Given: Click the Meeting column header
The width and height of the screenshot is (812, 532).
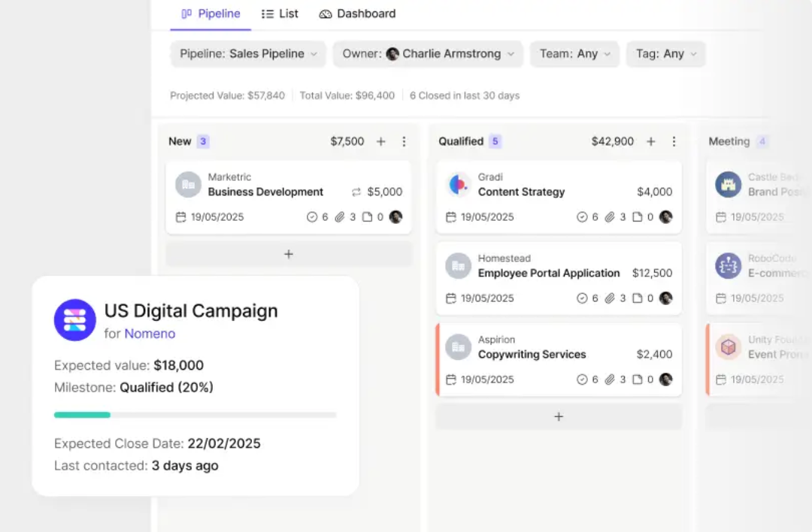Looking at the screenshot, I should (729, 141).
